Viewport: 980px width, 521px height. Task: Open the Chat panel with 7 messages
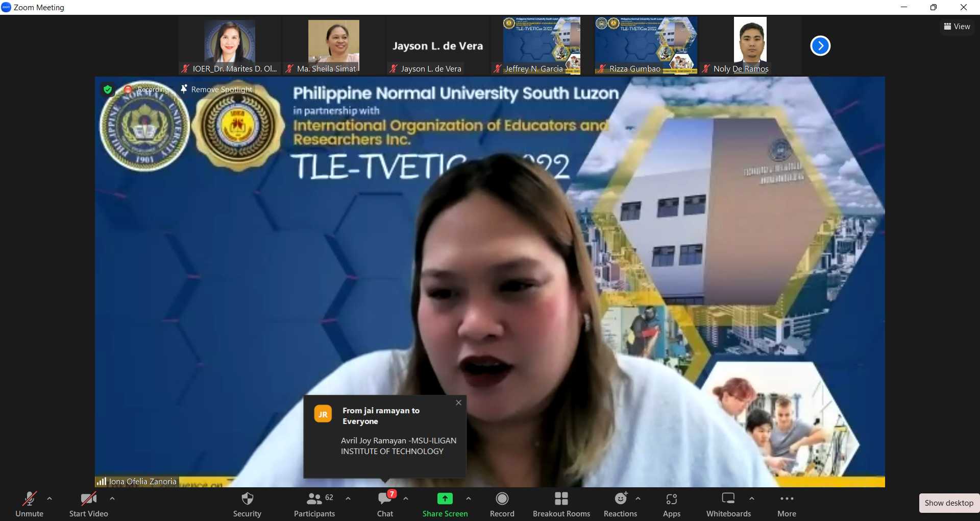pyautogui.click(x=385, y=503)
